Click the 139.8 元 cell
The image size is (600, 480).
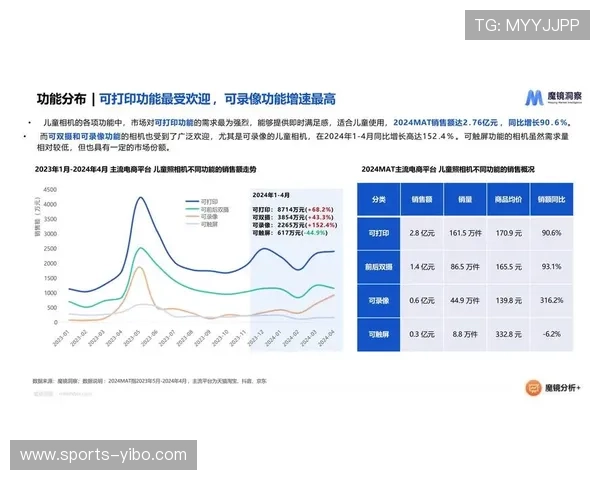(508, 300)
